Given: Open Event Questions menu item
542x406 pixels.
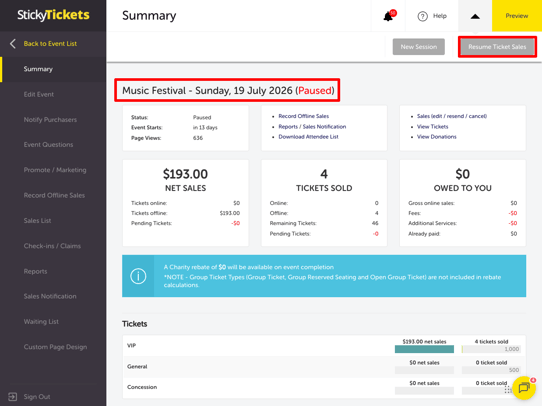Looking at the screenshot, I should [48, 145].
